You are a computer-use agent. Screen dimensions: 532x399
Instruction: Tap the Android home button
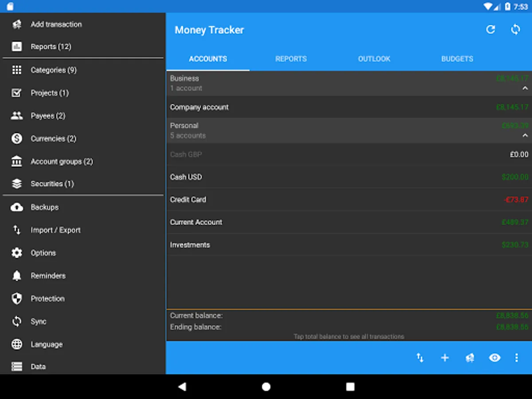click(x=266, y=387)
